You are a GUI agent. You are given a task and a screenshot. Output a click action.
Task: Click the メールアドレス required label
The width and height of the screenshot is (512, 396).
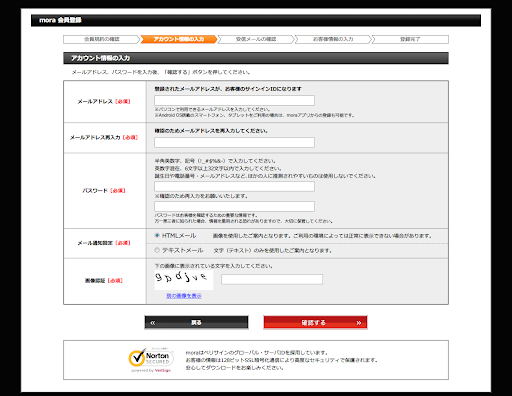(x=104, y=101)
